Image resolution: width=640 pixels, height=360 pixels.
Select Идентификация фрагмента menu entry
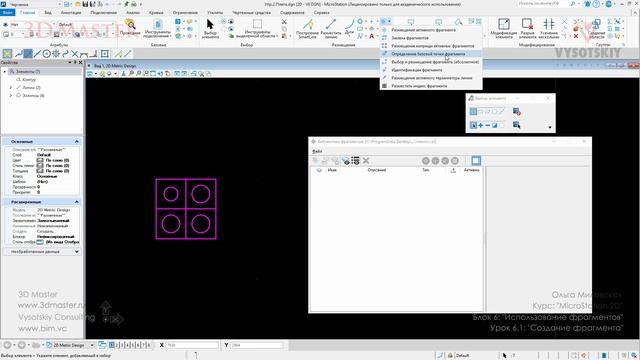[431, 70]
